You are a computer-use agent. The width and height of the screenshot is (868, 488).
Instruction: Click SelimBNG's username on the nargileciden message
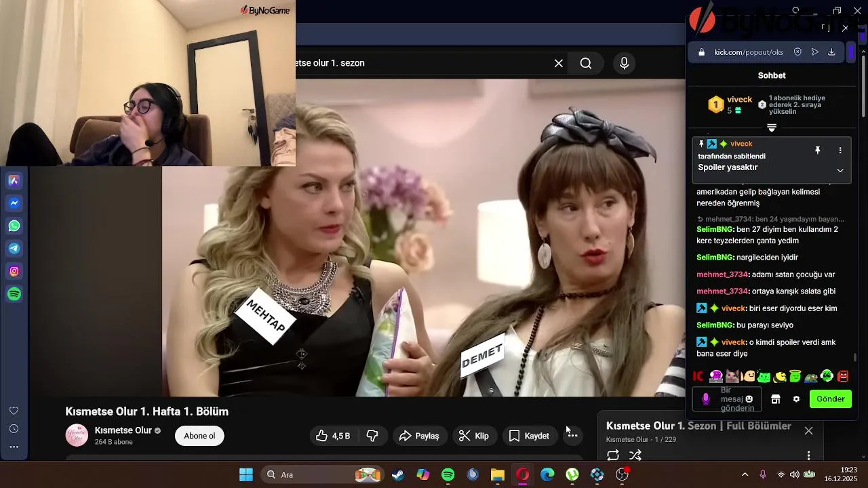tap(715, 258)
